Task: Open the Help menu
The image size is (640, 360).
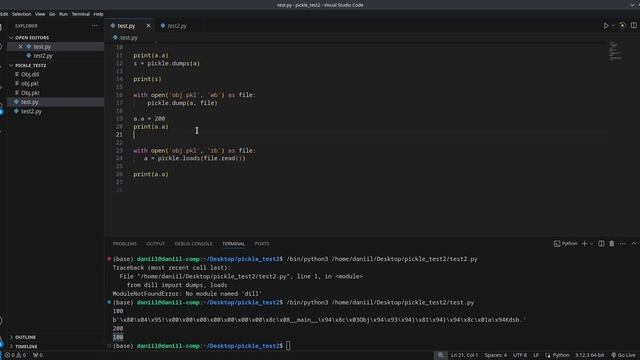Action: tap(98, 14)
